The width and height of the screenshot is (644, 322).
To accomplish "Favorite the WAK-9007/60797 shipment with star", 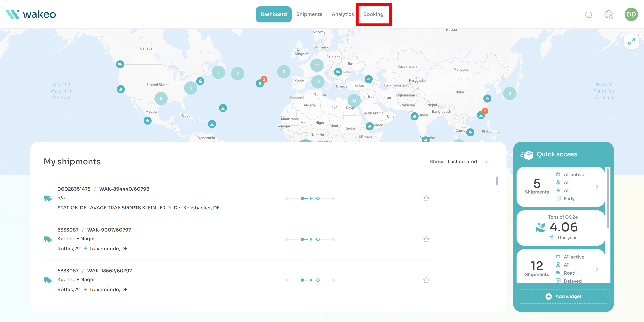I will point(426,239).
